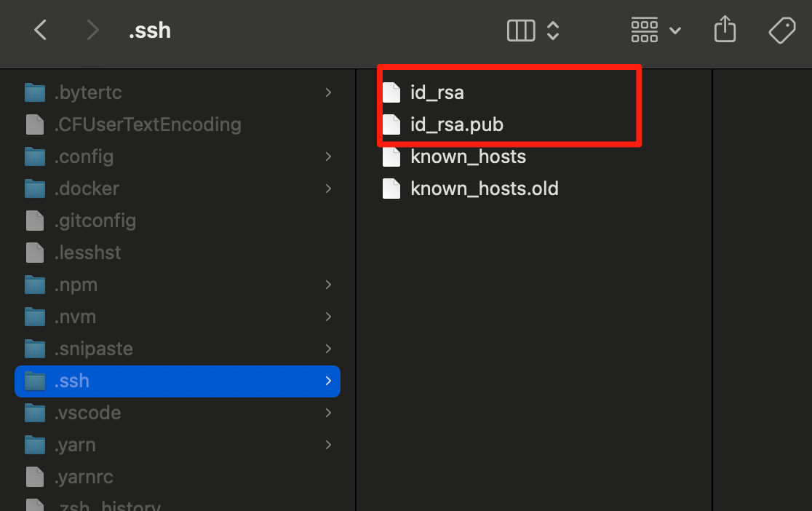This screenshot has height=511, width=812.
Task: Select the .gitconfig file
Action: tap(95, 221)
